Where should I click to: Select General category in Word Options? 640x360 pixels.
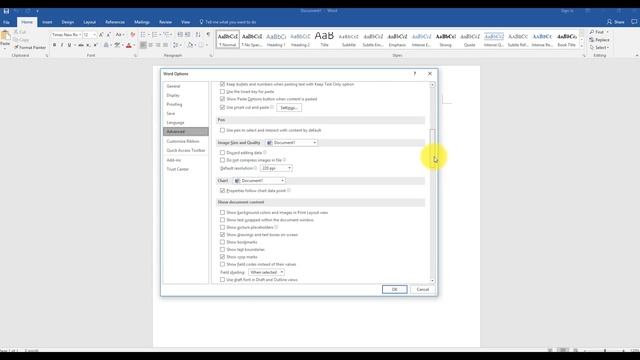[x=186, y=86]
